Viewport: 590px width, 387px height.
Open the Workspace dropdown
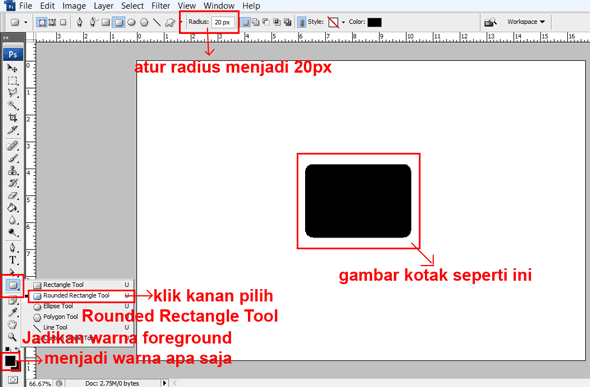coord(526,22)
